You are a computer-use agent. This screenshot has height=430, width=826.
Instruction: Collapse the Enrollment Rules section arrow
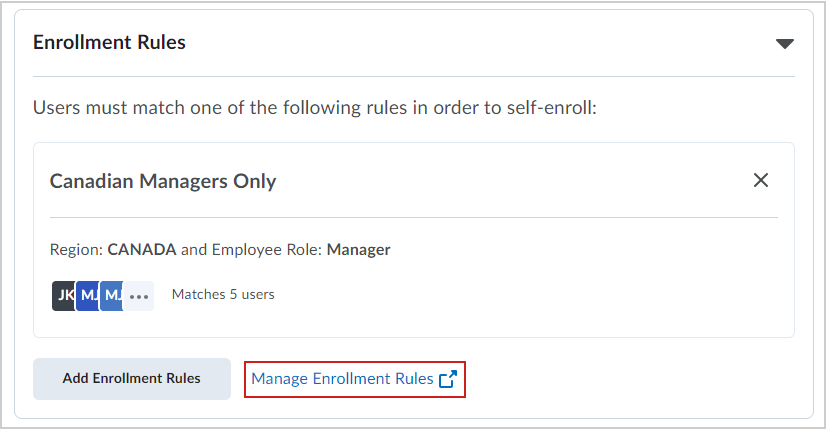tap(784, 44)
